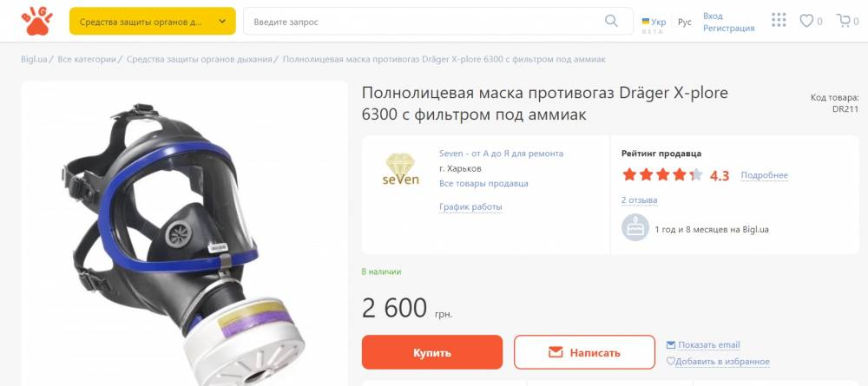This screenshot has height=386, width=868.
Task: Expand seller rating details via Подробнее
Action: (x=764, y=175)
